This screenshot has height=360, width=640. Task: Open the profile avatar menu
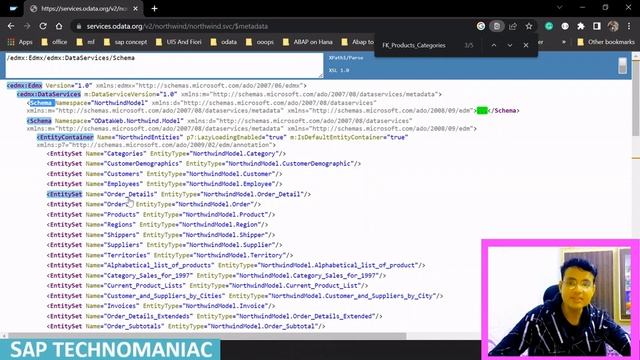pos(613,26)
